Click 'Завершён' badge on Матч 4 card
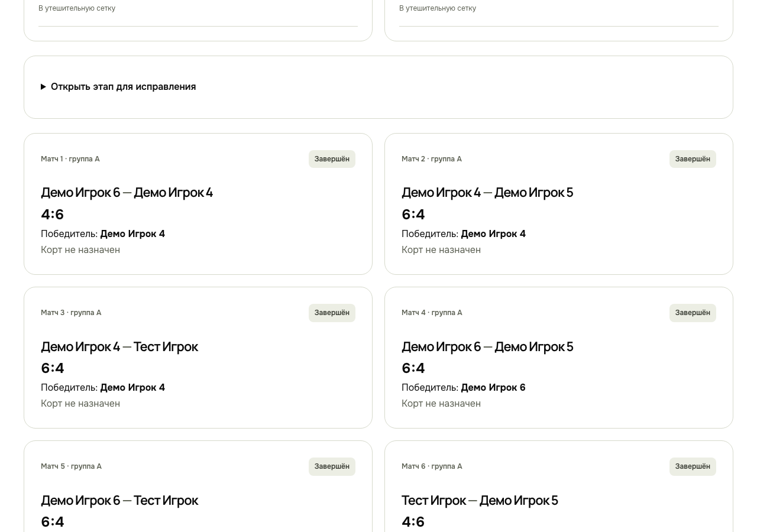Viewport: 757px width, 532px height. pos(693,313)
